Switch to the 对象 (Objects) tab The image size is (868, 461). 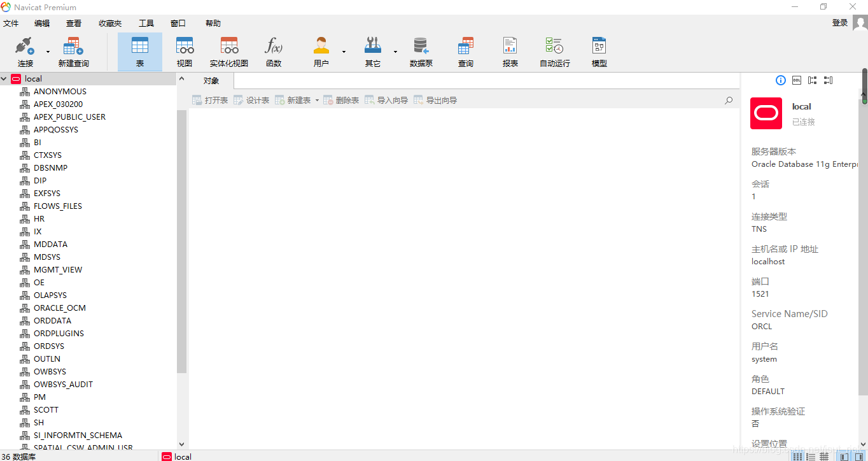(x=211, y=80)
